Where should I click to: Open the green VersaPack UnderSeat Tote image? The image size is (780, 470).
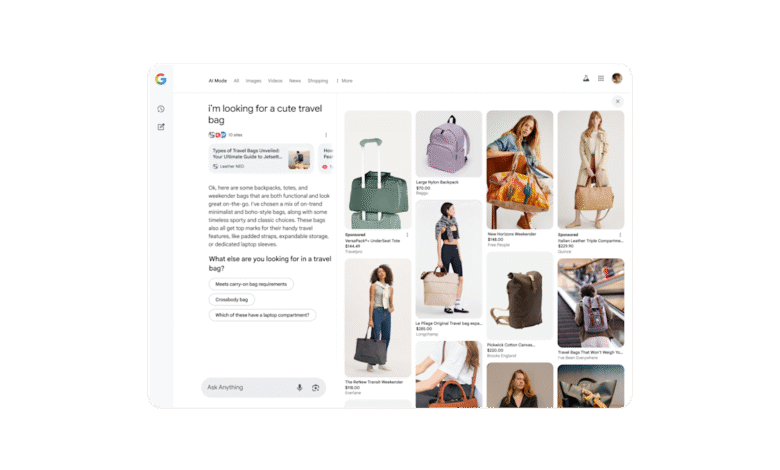pyautogui.click(x=378, y=170)
